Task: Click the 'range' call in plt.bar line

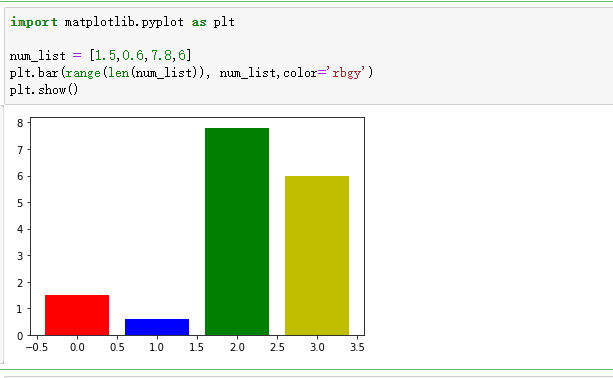Action: click(x=82, y=73)
